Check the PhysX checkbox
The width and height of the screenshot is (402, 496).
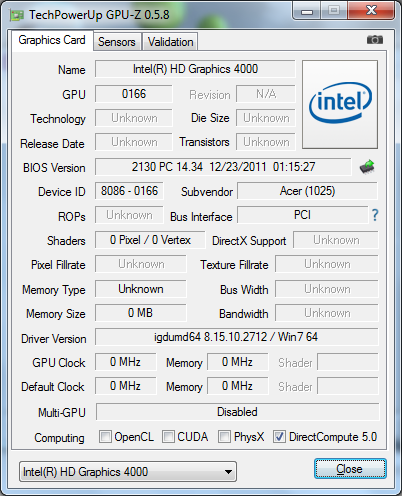[x=224, y=436]
